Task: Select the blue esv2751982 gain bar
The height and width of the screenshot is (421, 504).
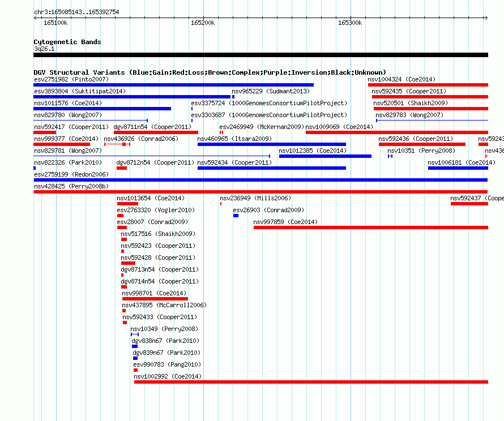Action: (174, 85)
